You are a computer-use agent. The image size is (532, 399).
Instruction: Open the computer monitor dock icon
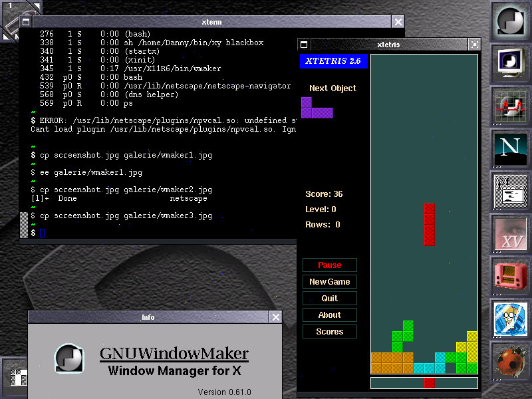(510, 63)
